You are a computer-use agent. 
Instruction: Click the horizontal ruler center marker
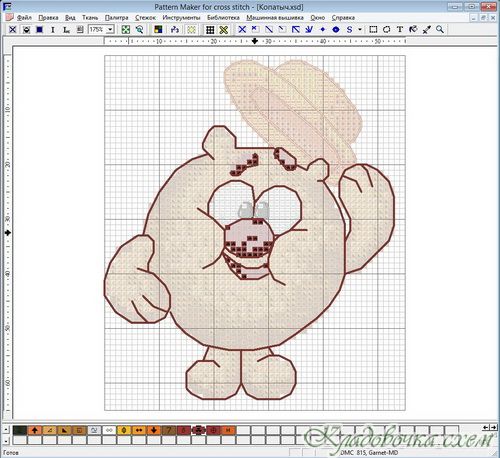pyautogui.click(x=255, y=41)
